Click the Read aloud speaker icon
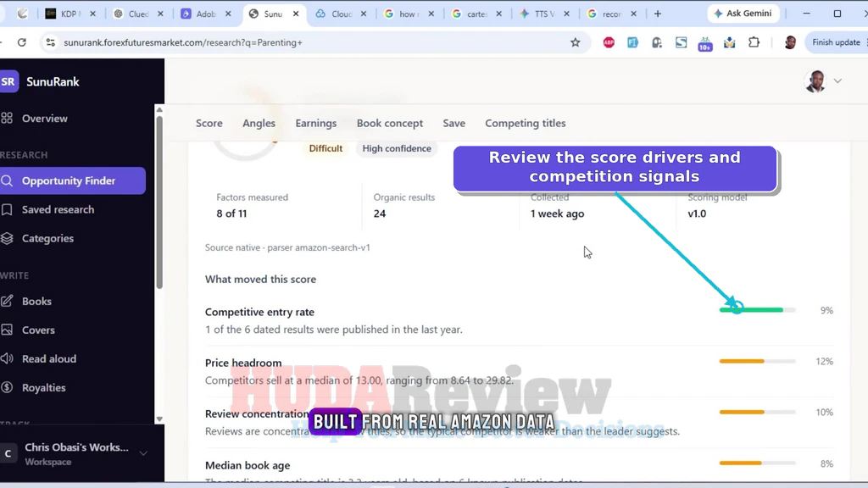Viewport: 868px width, 488px height. 7,358
